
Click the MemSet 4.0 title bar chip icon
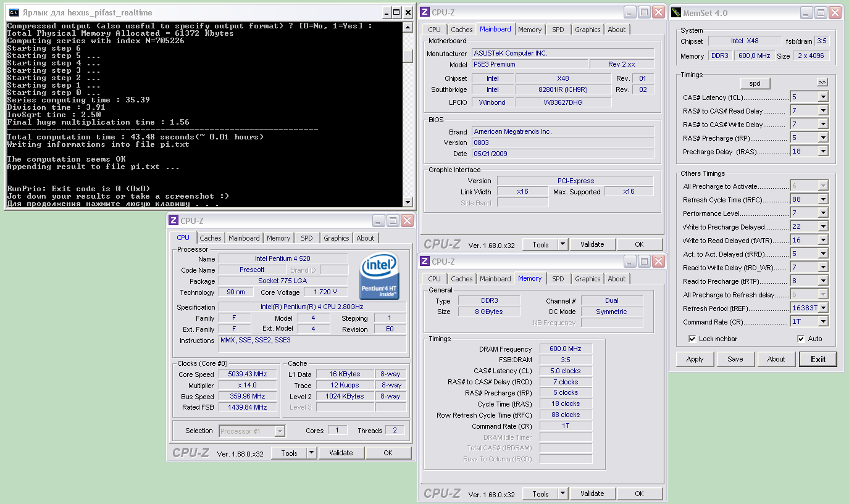[x=675, y=12]
